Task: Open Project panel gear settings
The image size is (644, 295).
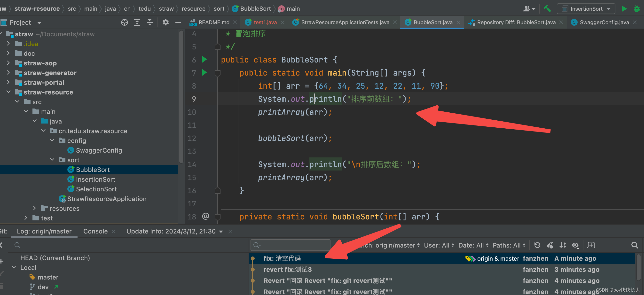Action: (x=165, y=23)
